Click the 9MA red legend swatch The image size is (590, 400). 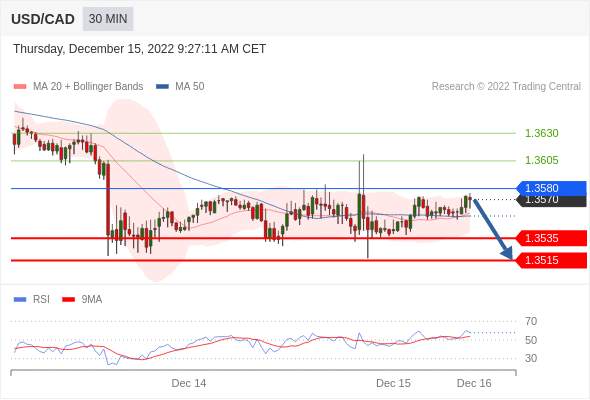68,300
